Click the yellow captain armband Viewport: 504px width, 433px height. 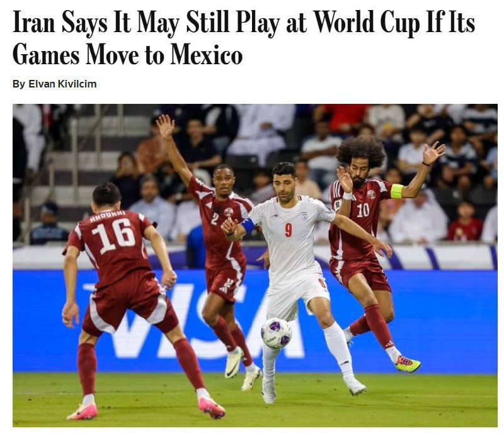tap(397, 191)
